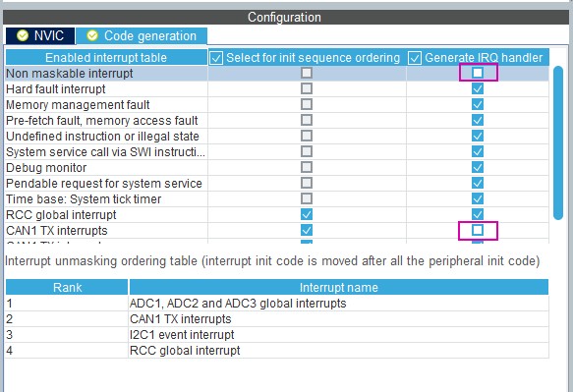This screenshot has height=392, width=573.
Task: Uncheck Generate IRQ handler for Hard fault interrupt
Action: [478, 88]
